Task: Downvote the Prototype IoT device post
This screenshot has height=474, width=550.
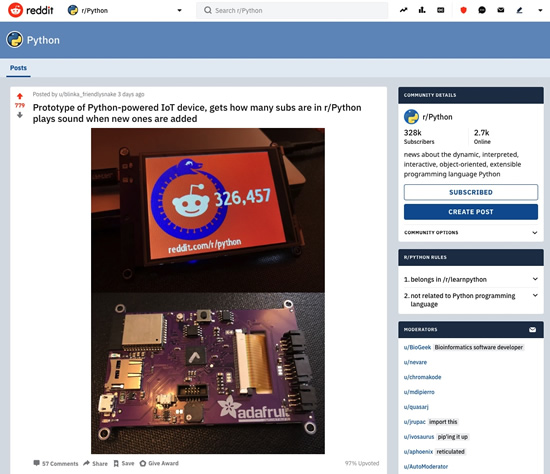Action: [20, 115]
